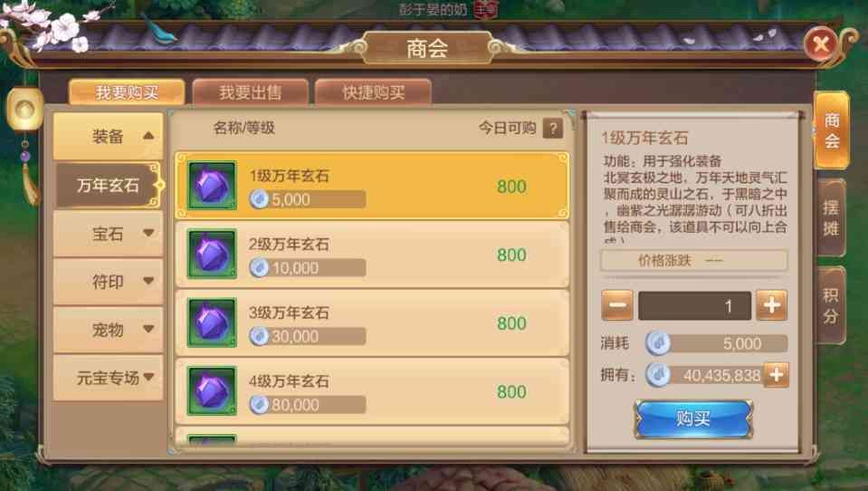Expand the 元宝专场 category
The height and width of the screenshot is (491, 868).
point(109,378)
